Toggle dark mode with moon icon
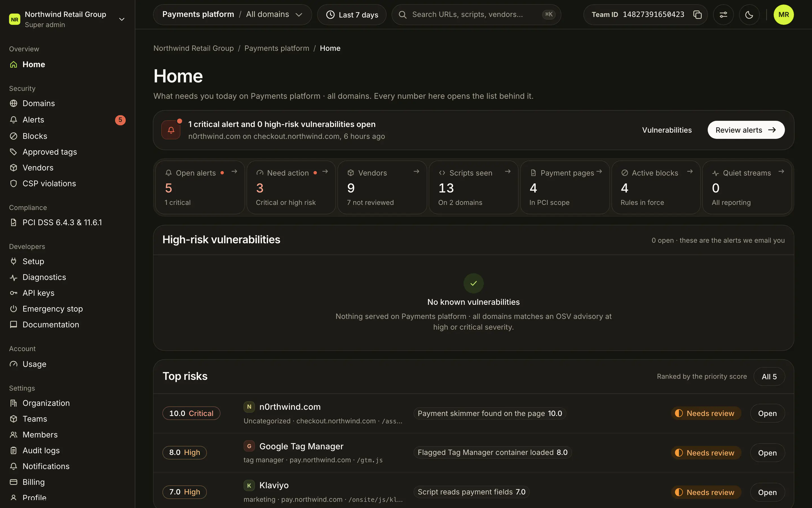The image size is (812, 508). click(749, 15)
